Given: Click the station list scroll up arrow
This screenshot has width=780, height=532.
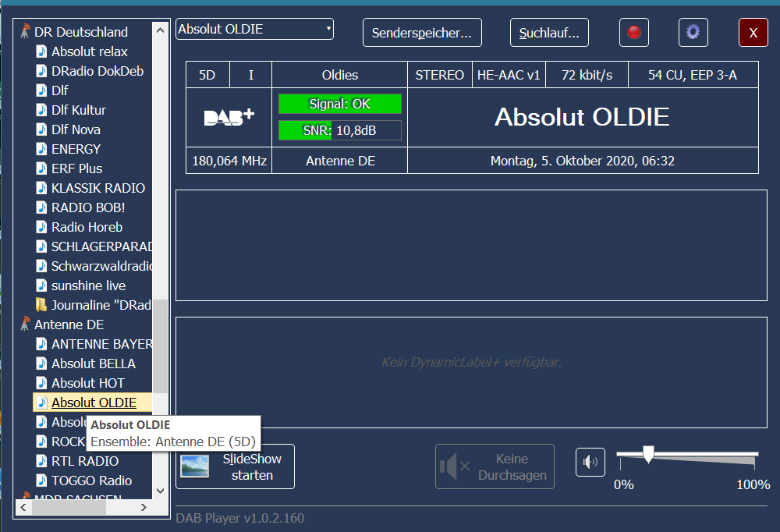Looking at the screenshot, I should [x=161, y=30].
